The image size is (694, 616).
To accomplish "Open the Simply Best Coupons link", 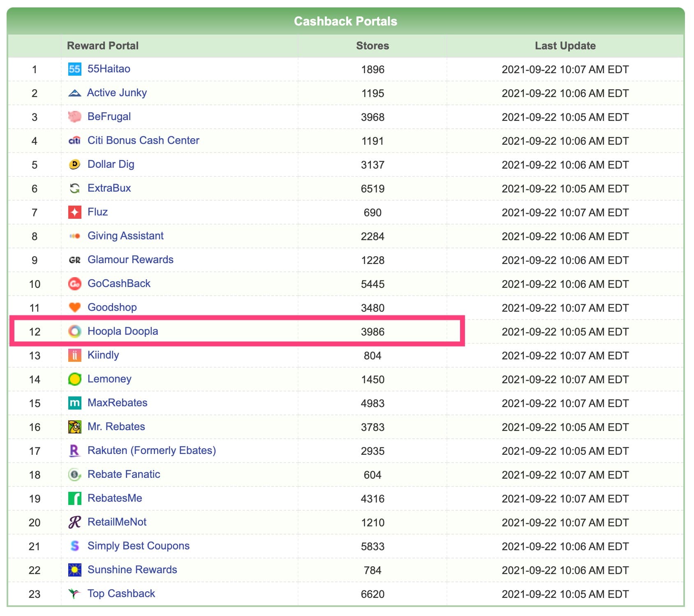I will (138, 546).
